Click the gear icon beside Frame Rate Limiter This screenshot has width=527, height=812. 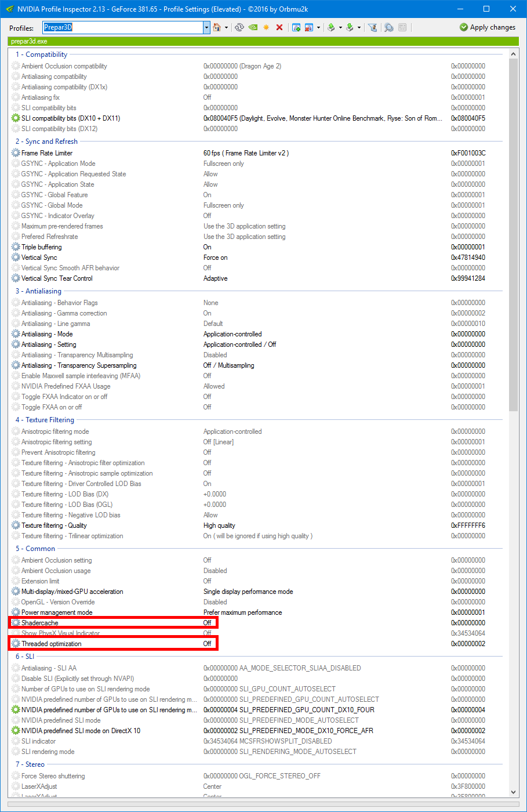pyautogui.click(x=16, y=153)
